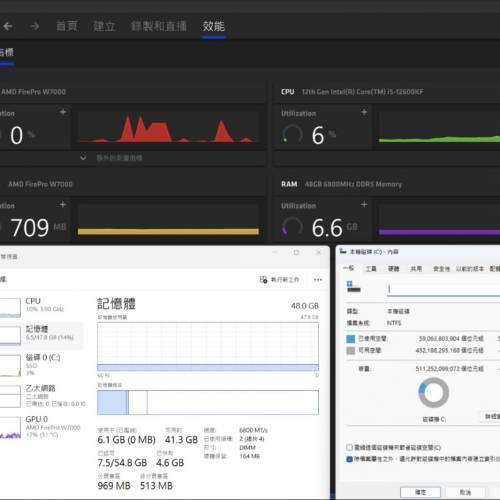Click the drive icon beside the name field
Viewport: 500px width, 500px height.
354,286
